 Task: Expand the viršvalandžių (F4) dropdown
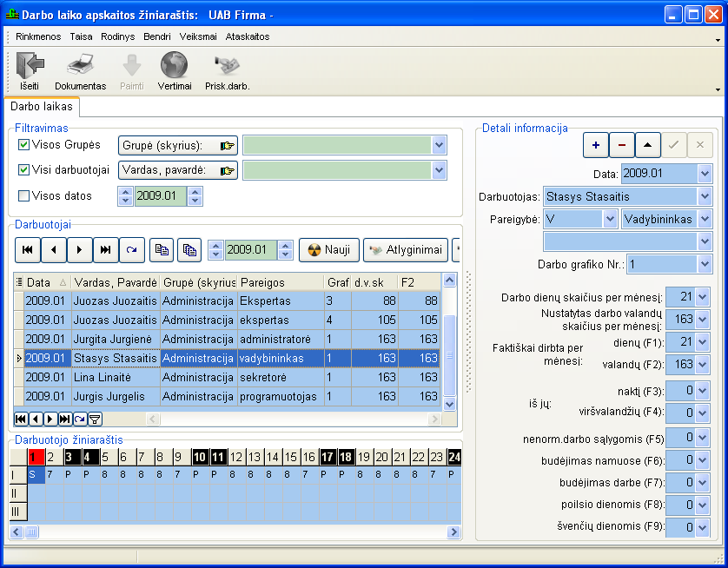coord(703,413)
